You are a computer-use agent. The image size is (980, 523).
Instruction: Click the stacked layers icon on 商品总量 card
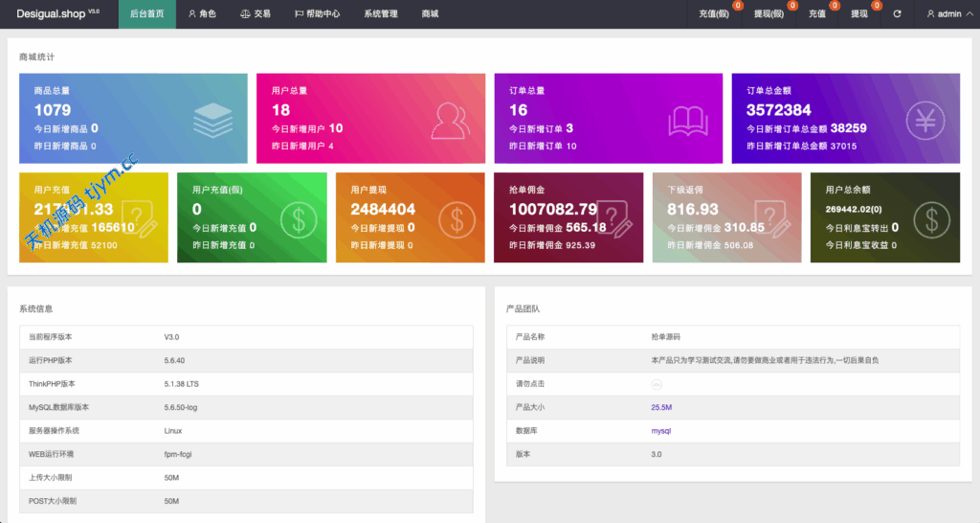pyautogui.click(x=212, y=120)
